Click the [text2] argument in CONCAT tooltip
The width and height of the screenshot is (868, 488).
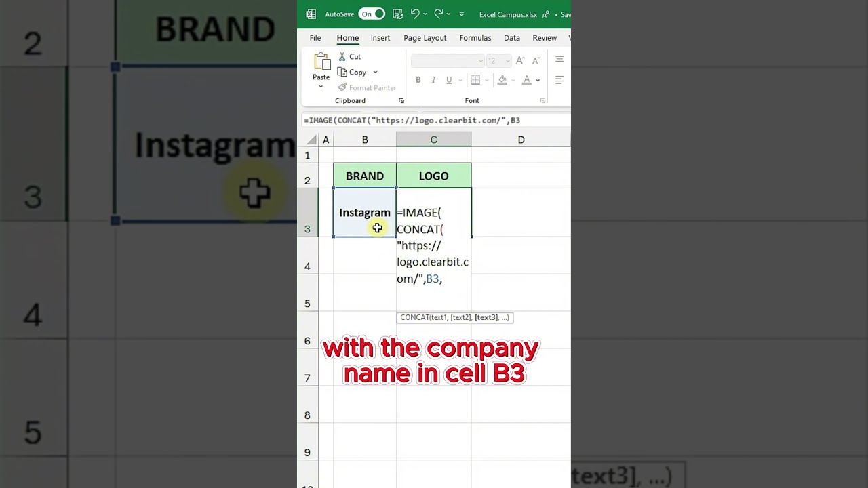461,317
